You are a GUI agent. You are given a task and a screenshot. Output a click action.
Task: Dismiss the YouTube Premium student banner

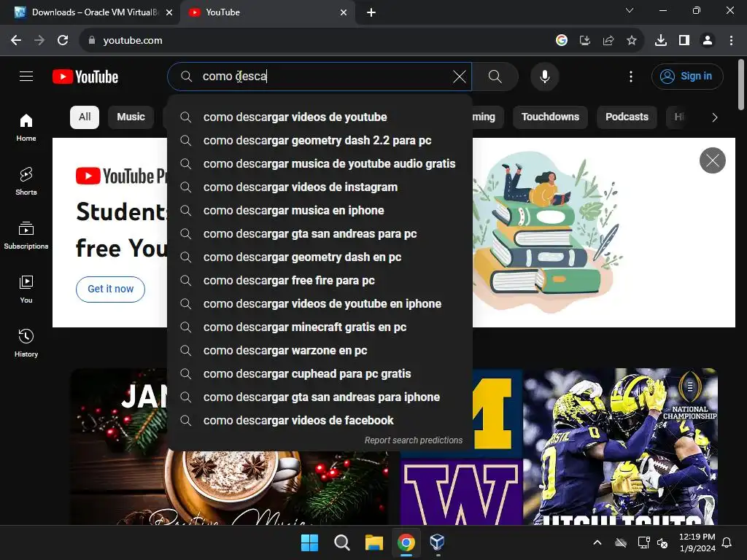click(712, 160)
